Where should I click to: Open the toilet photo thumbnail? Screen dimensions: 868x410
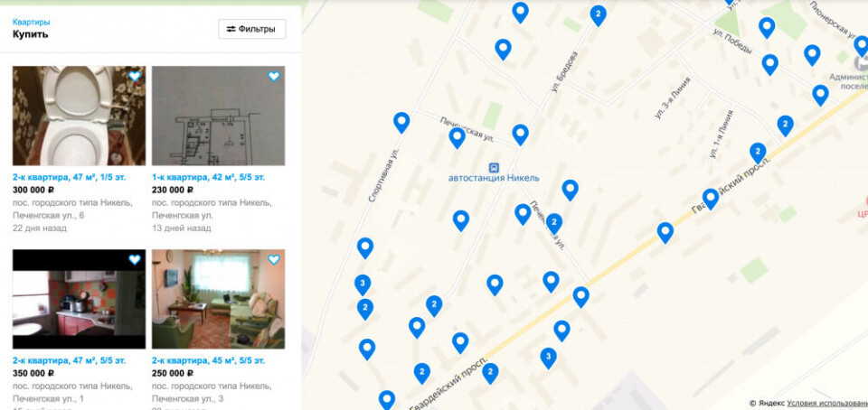[x=80, y=116]
